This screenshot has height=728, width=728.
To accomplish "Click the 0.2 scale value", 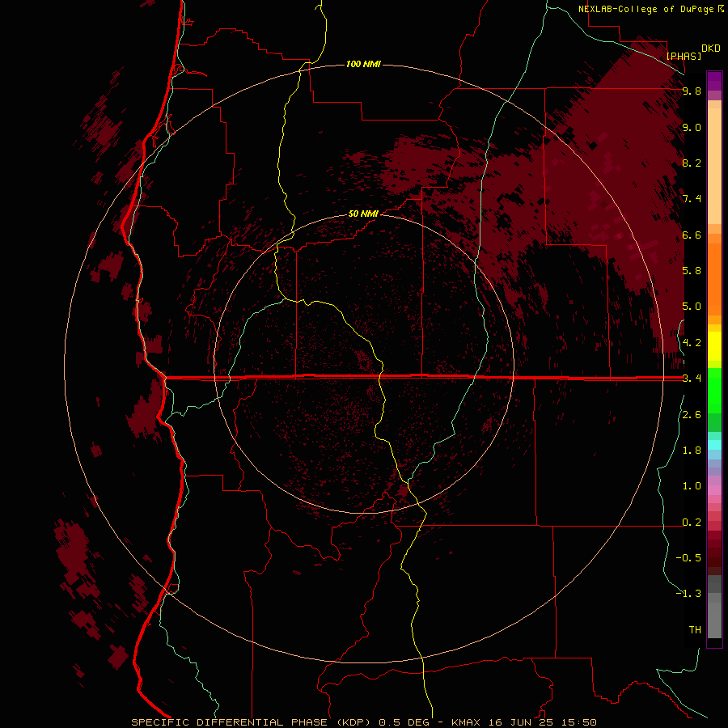I will (692, 523).
